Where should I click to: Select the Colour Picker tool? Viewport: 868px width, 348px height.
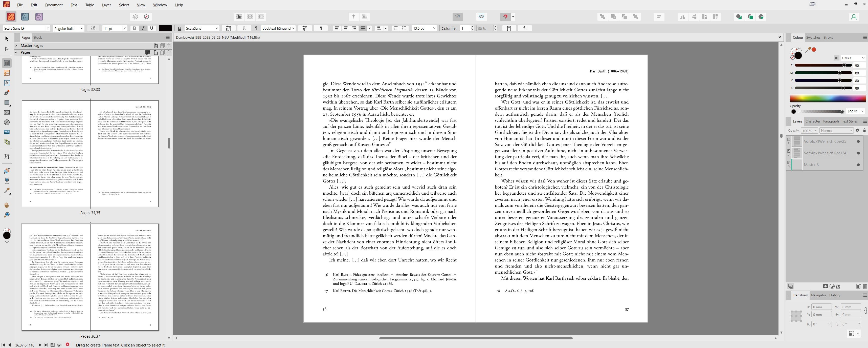7,191
